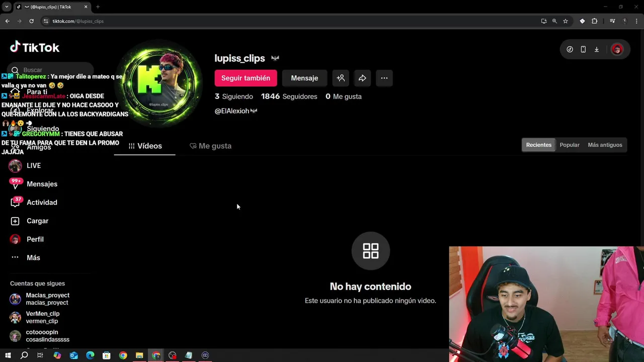Viewport: 644px width, 362px height.
Task: Sort videos by Popular
Action: click(x=570, y=145)
